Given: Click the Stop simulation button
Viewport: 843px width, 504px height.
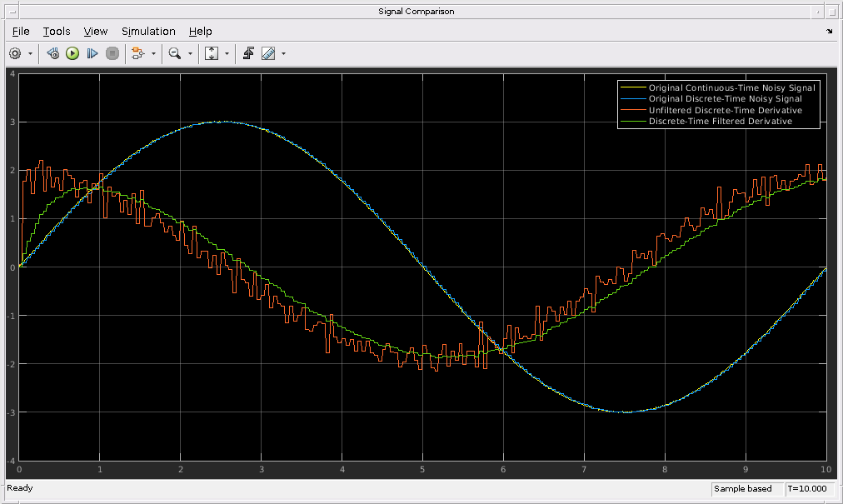Looking at the screenshot, I should pos(112,53).
